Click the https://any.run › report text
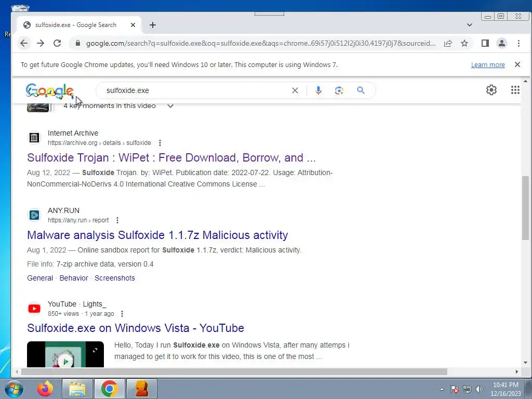This screenshot has height=399, width=532. click(78, 220)
